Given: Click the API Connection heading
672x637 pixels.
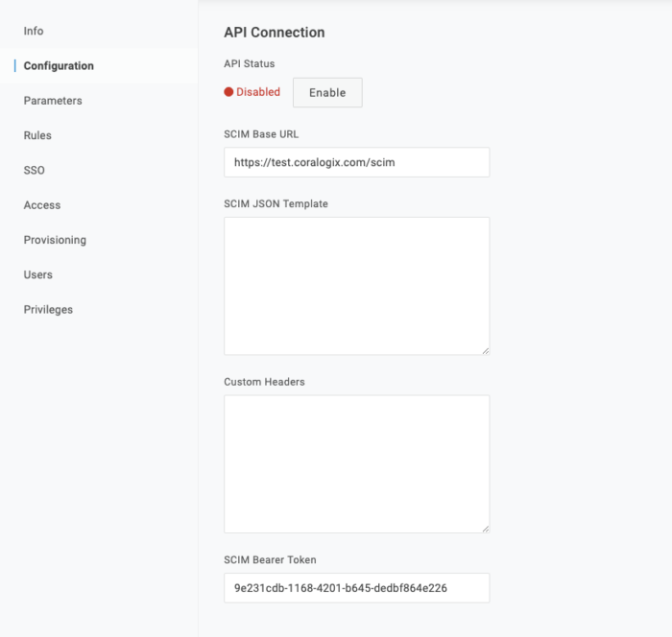Looking at the screenshot, I should point(275,32).
